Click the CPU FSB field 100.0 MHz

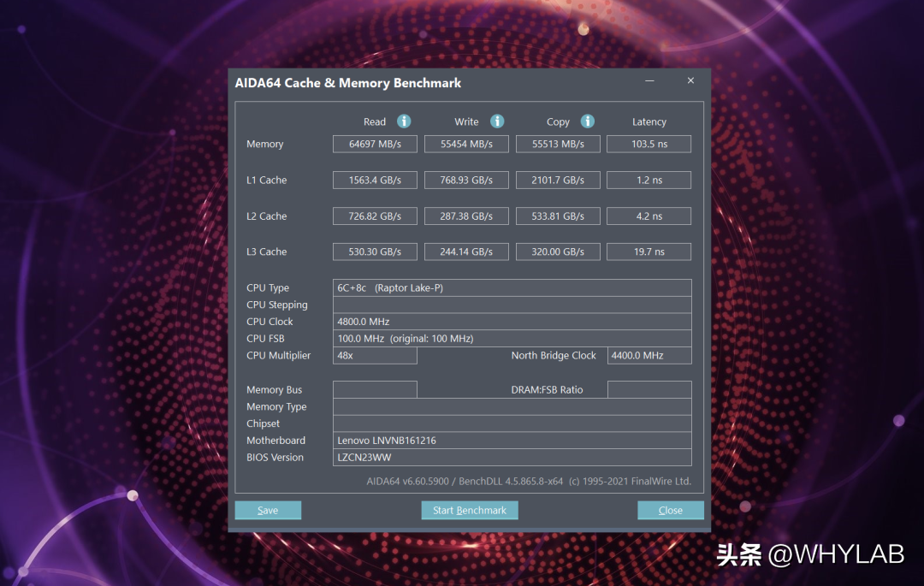coord(512,339)
